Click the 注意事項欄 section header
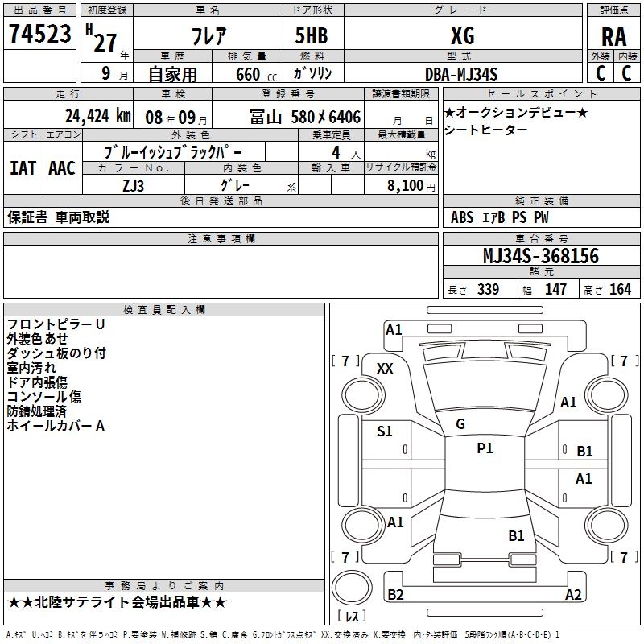Viewport: 644px width, 644px height. point(221,238)
